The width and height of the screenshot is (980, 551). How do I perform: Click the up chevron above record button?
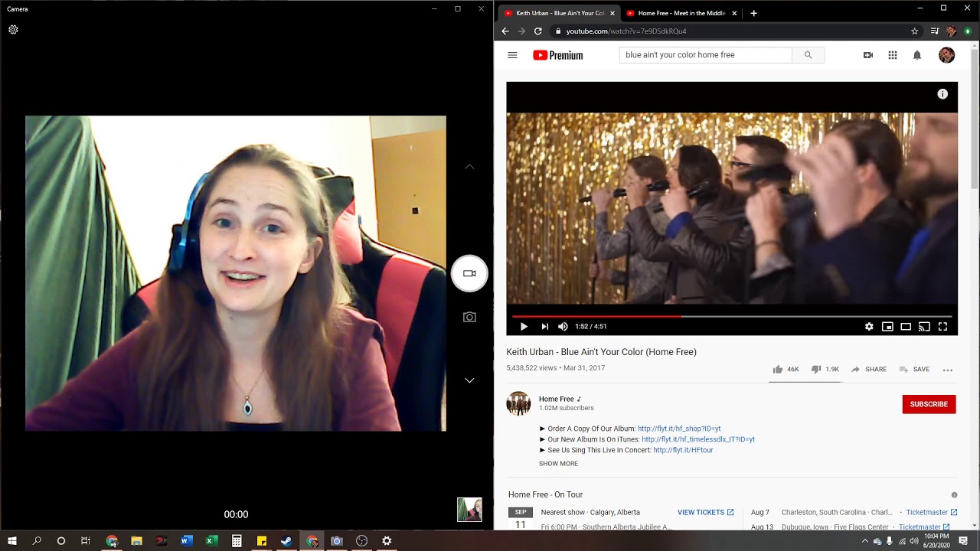pos(469,166)
